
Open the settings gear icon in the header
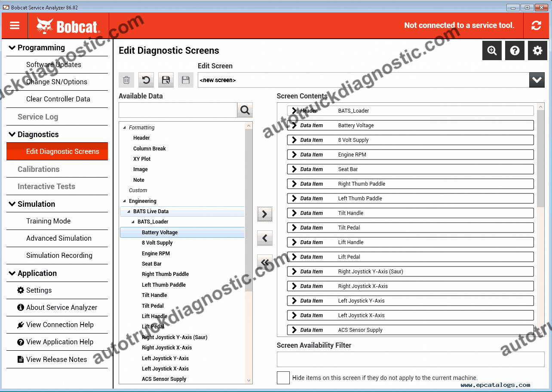(537, 50)
